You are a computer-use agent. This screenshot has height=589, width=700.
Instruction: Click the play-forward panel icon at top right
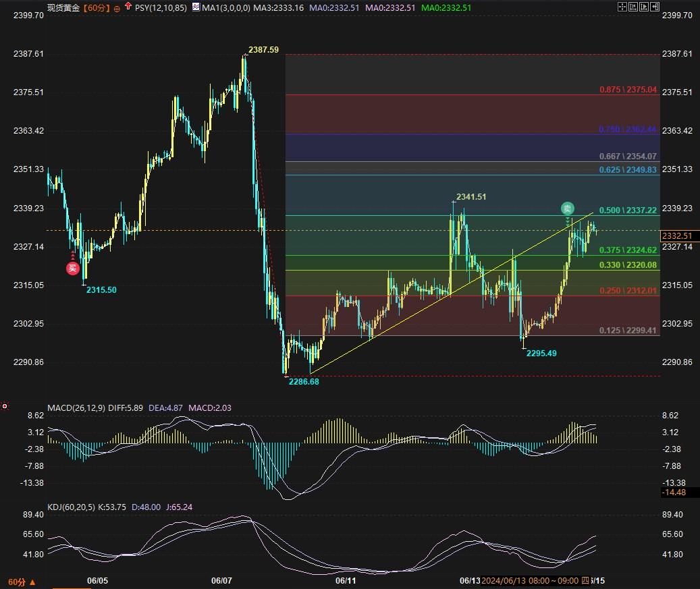[x=643, y=7]
